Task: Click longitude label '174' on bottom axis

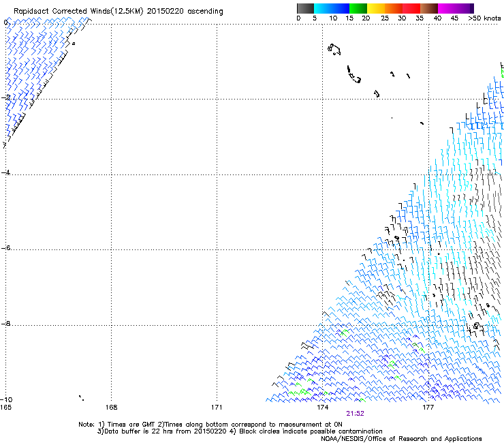Action: [322, 408]
